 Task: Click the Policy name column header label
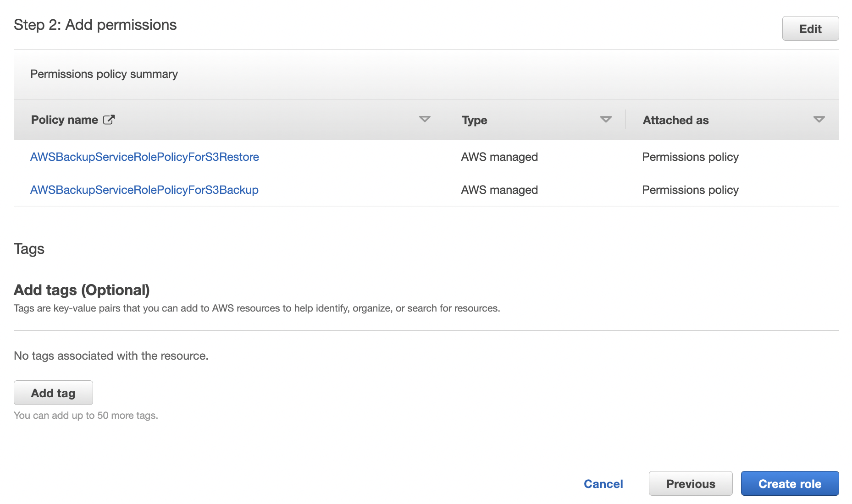[64, 120]
